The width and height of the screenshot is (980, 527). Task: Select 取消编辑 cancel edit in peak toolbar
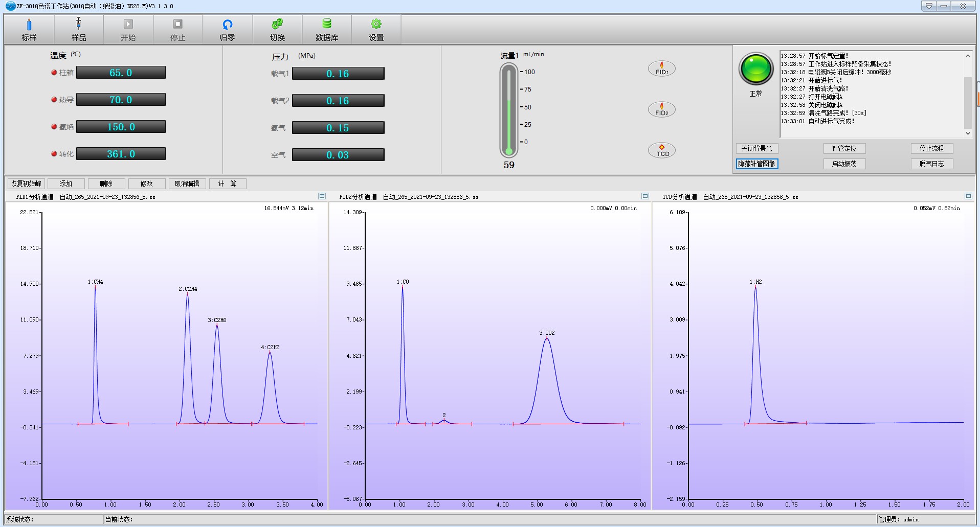coord(187,184)
